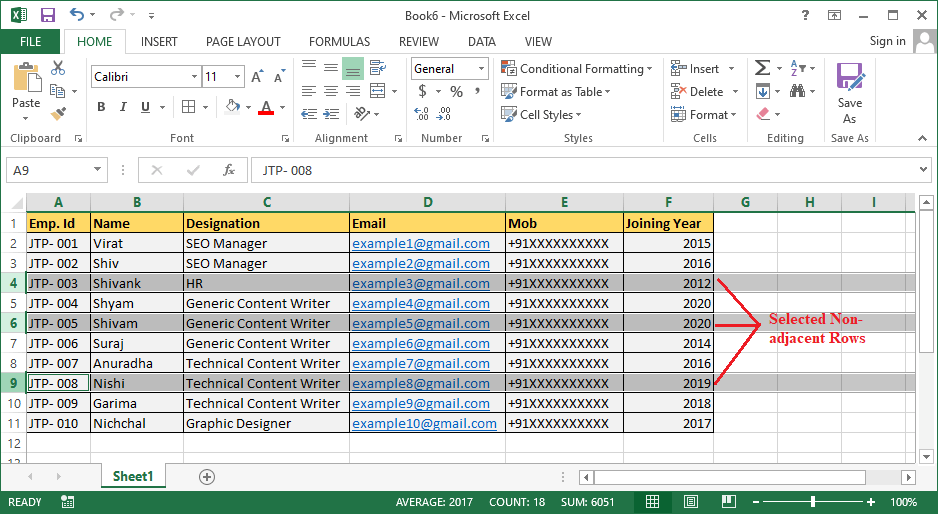Select the Format Painter brush icon

point(58,113)
